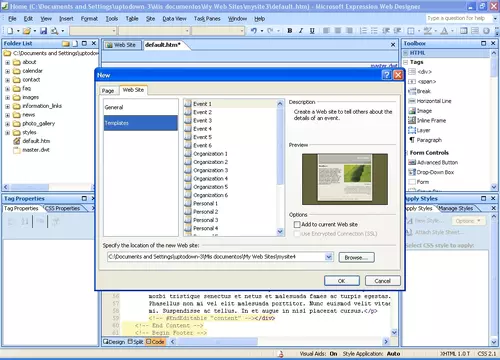Click the Preview in Browser toolbar icon

tap(54, 31)
